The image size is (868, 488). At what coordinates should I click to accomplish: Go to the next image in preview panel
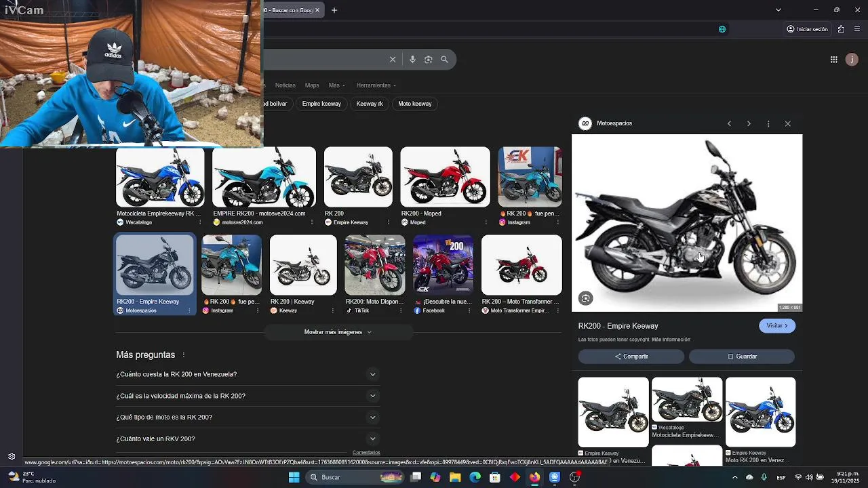tap(749, 123)
